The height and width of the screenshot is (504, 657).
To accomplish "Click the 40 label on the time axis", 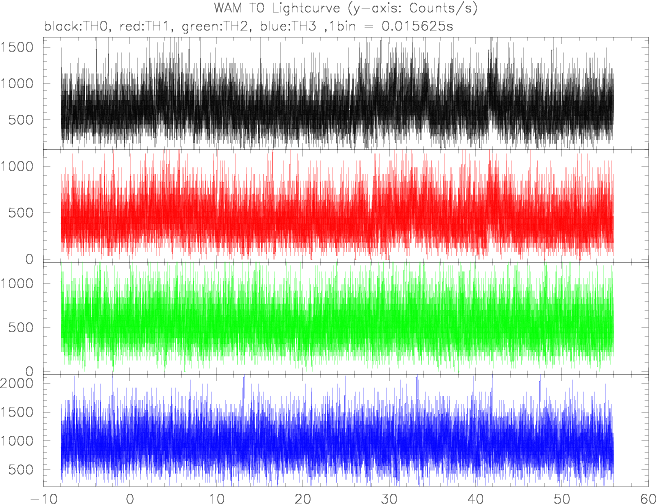I will (475, 499).
